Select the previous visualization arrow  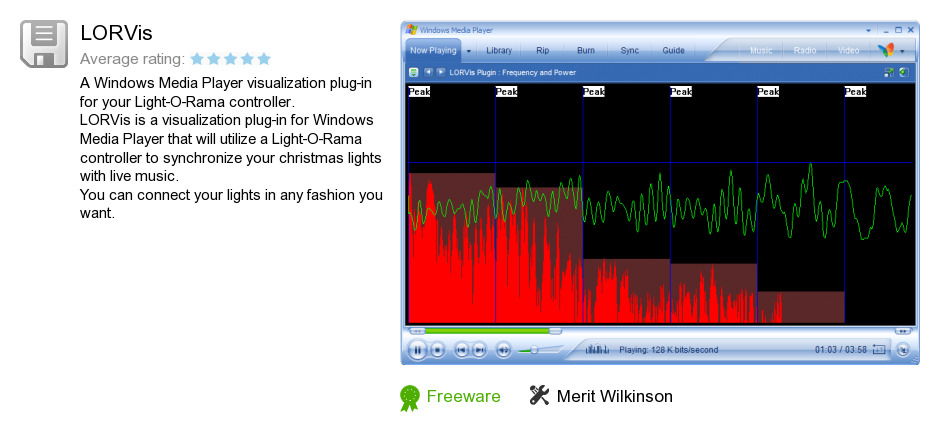coord(428,72)
